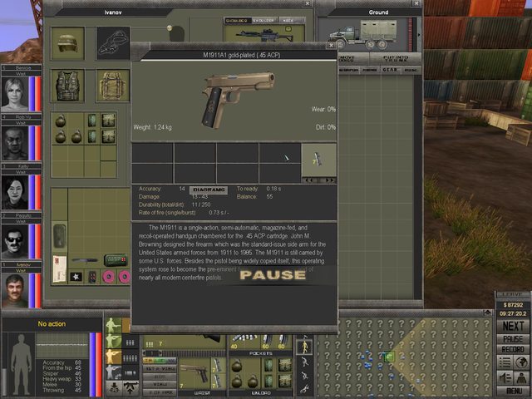532x399 pixels.
Task: Select the tan backpack equipment slot
Action: point(113,86)
